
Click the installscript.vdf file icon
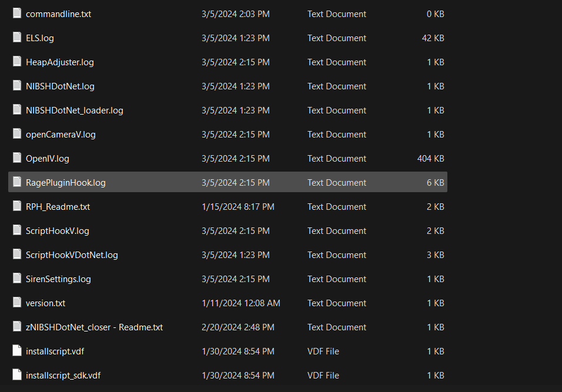pyautogui.click(x=17, y=351)
